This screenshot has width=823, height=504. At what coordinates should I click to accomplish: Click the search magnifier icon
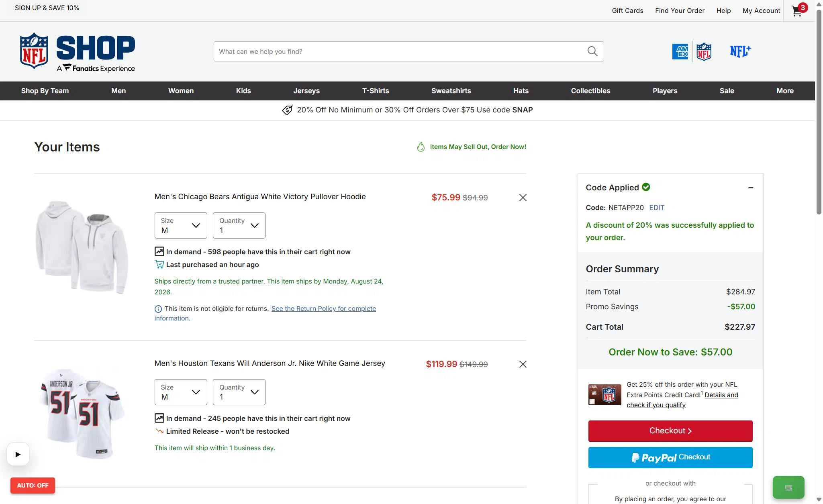coord(592,51)
